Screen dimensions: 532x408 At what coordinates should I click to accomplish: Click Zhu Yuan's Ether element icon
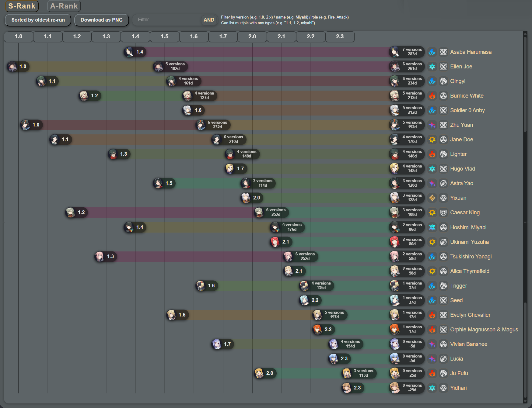432,125
